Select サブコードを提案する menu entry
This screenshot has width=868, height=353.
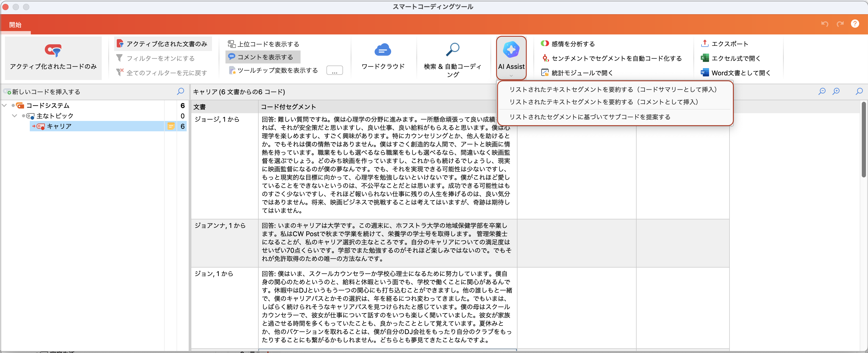(x=589, y=117)
